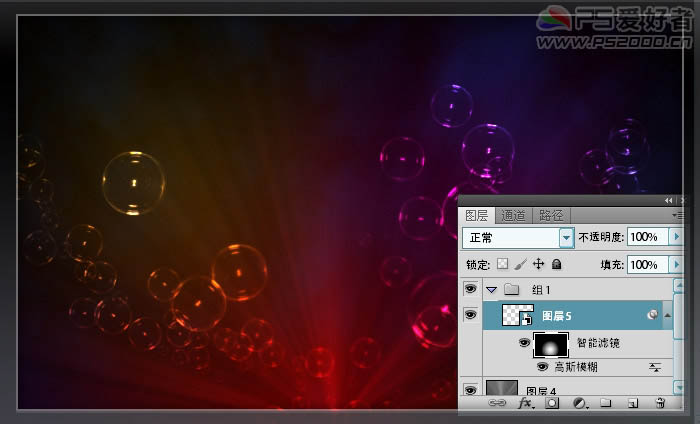Viewport: 700px width, 424px height.
Task: Select the 智能滤镜 mask thumbnail
Action: point(550,345)
